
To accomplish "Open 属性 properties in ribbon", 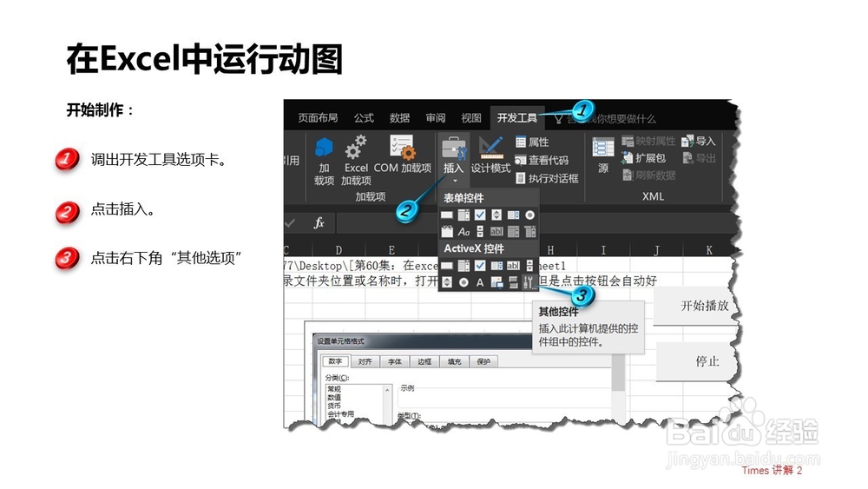I will click(532, 142).
